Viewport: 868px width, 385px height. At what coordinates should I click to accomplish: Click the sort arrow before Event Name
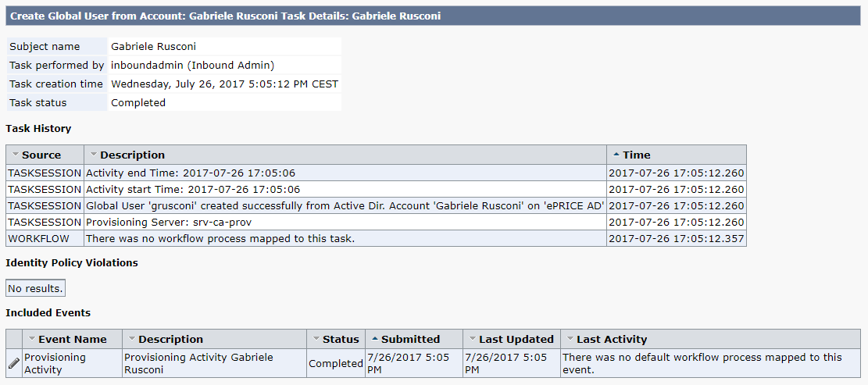[31, 339]
